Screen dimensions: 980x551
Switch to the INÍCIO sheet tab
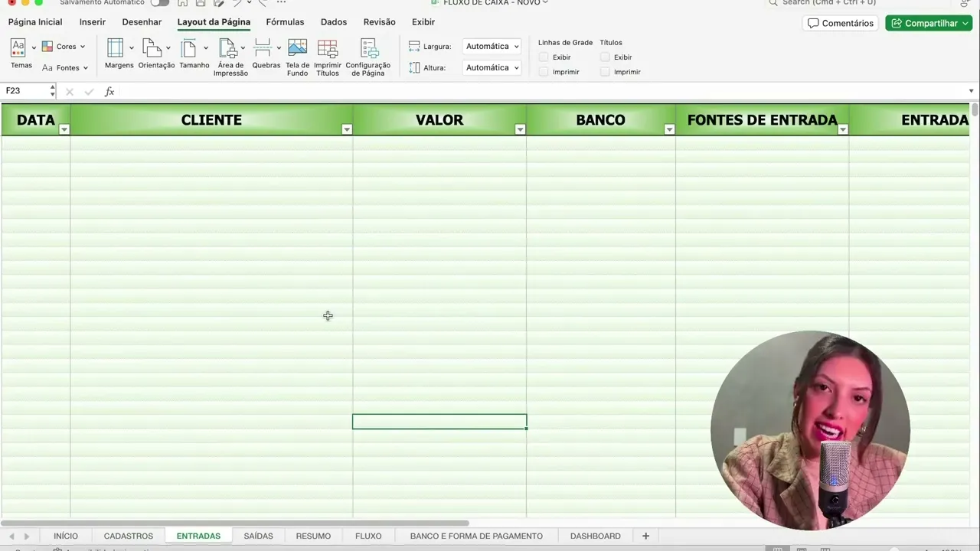tap(66, 536)
